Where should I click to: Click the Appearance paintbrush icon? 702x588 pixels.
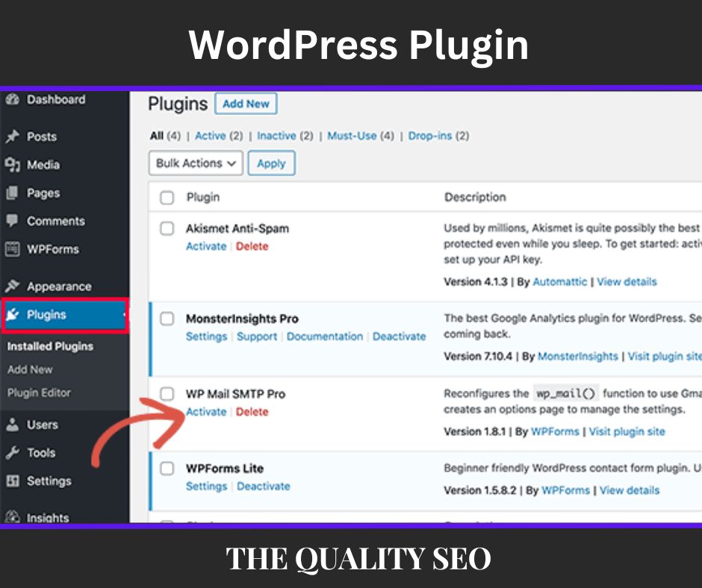12,287
